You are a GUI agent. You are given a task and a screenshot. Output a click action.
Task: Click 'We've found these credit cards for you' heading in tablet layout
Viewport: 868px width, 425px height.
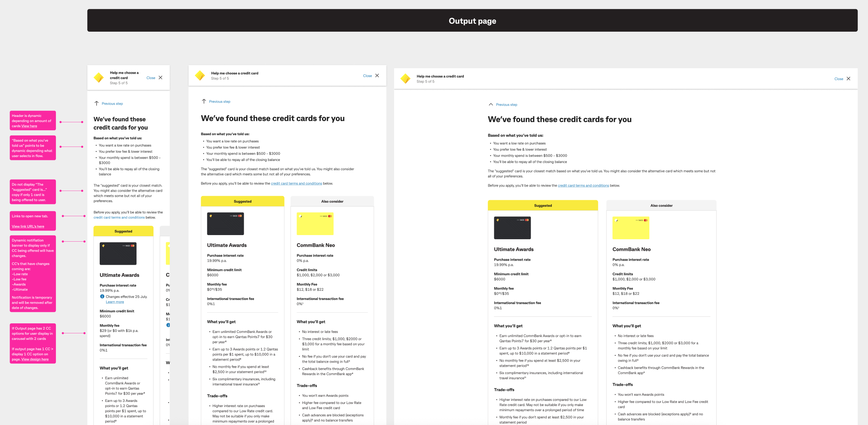click(x=272, y=118)
